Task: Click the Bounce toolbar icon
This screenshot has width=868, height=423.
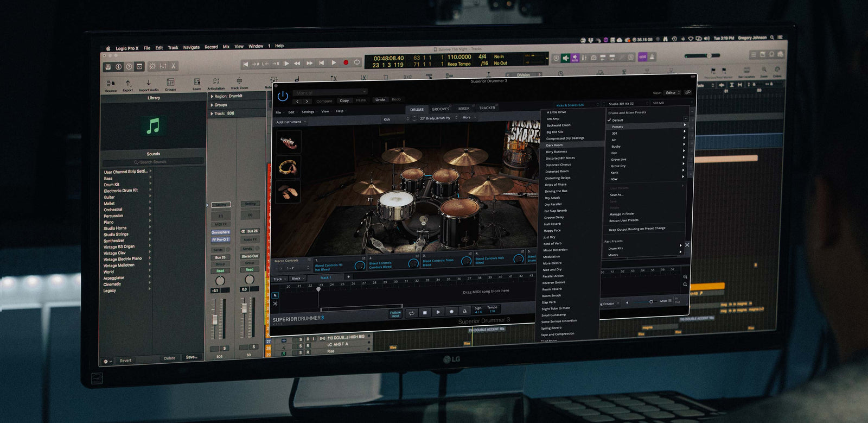Action: pyautogui.click(x=111, y=85)
